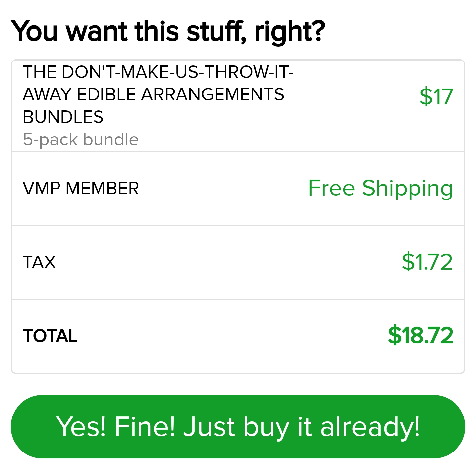
Task: Tap the 'You want this stuff, right?' heading
Action: click(x=168, y=32)
